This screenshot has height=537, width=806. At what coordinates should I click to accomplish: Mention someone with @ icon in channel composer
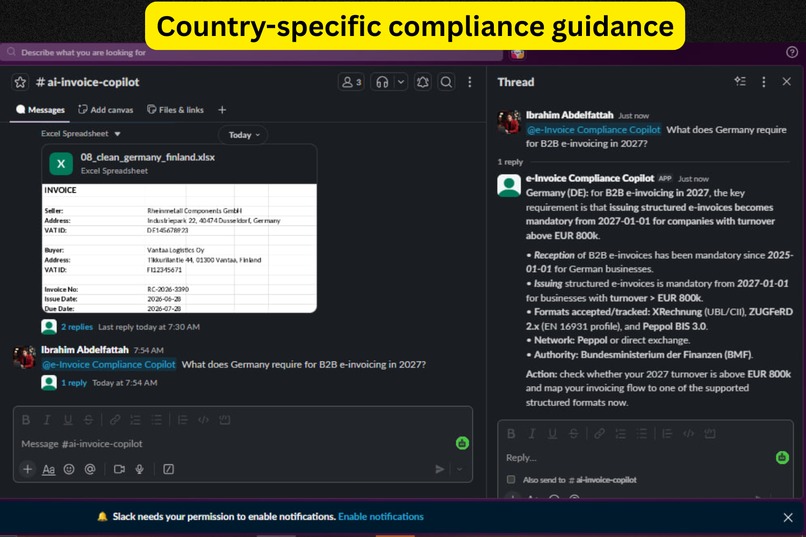point(90,469)
